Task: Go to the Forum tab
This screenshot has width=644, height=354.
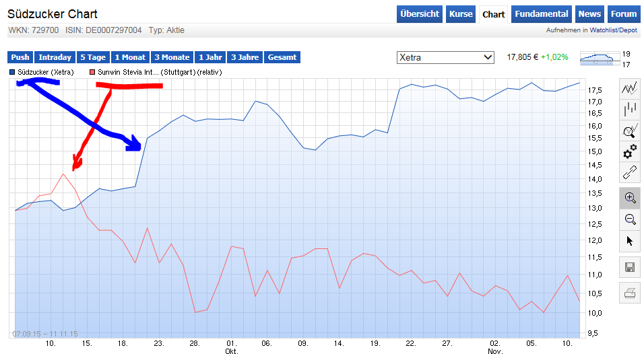Action: [x=624, y=14]
